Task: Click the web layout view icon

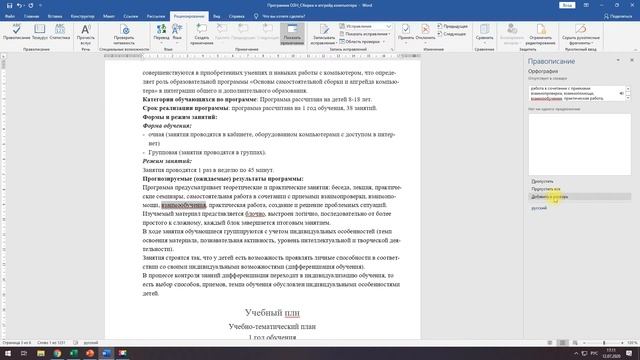Action: 575,343
